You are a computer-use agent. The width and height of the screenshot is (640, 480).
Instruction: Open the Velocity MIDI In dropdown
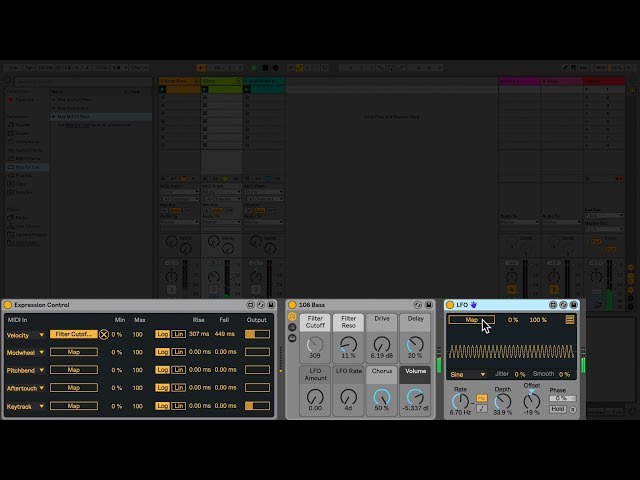point(25,335)
